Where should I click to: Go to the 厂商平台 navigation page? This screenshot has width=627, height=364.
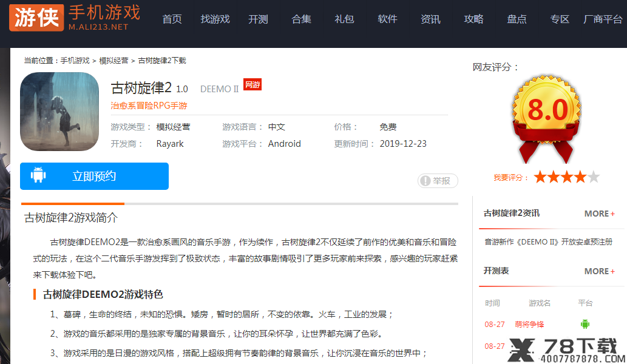click(x=603, y=19)
